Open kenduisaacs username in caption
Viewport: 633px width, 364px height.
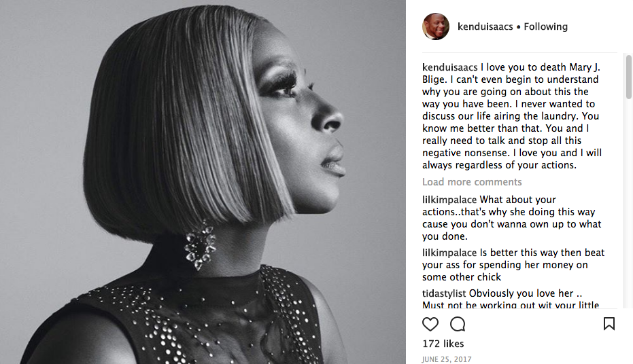pyautogui.click(x=449, y=67)
